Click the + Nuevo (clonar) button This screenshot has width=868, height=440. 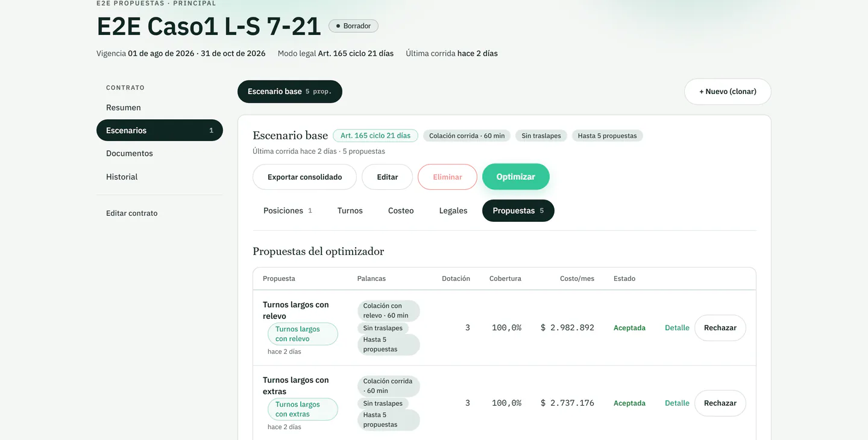[x=728, y=92]
